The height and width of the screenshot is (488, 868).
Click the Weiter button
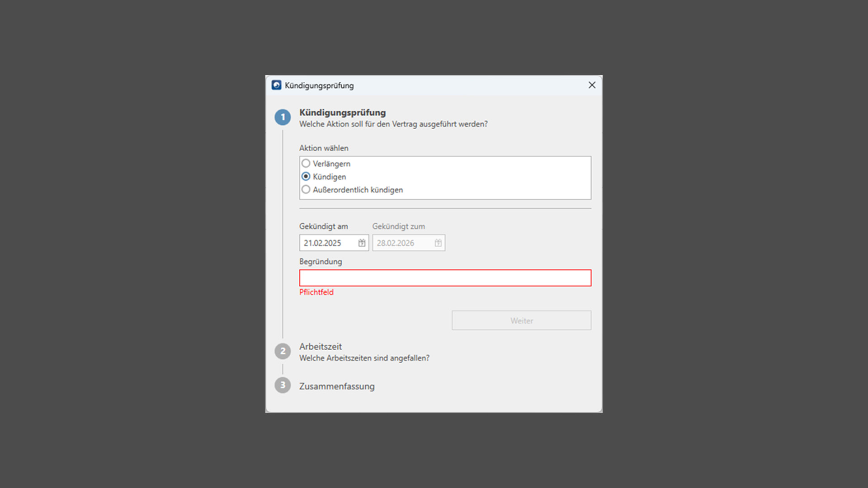pyautogui.click(x=521, y=320)
